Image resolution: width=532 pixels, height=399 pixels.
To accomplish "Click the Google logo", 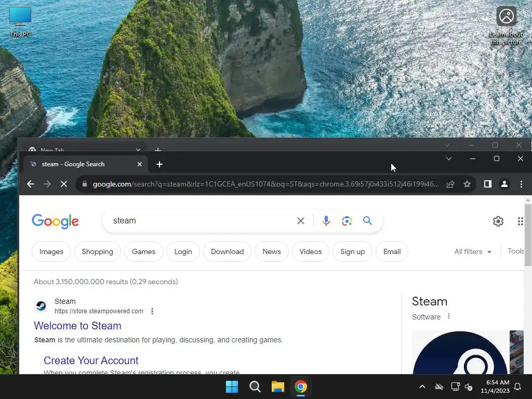I will pyautogui.click(x=55, y=221).
